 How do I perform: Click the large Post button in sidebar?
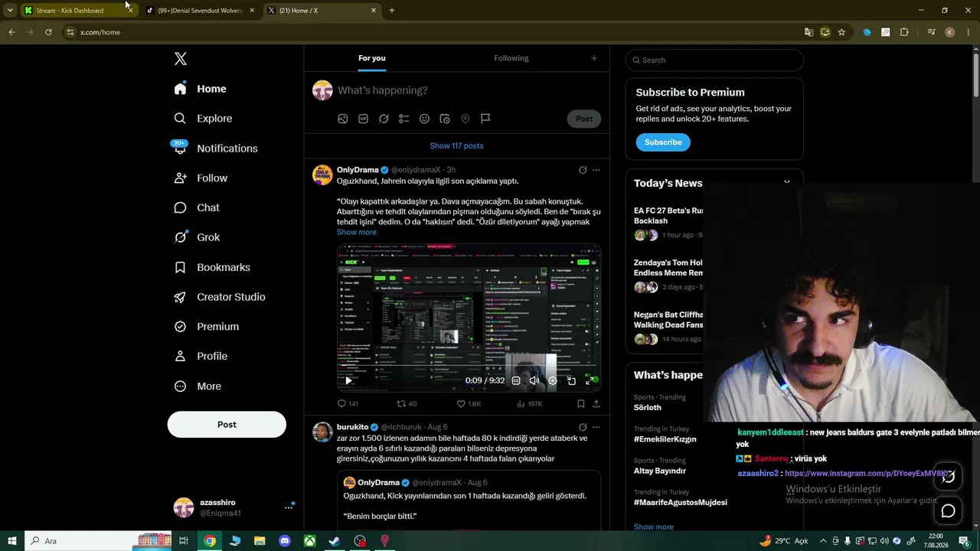coord(227,425)
